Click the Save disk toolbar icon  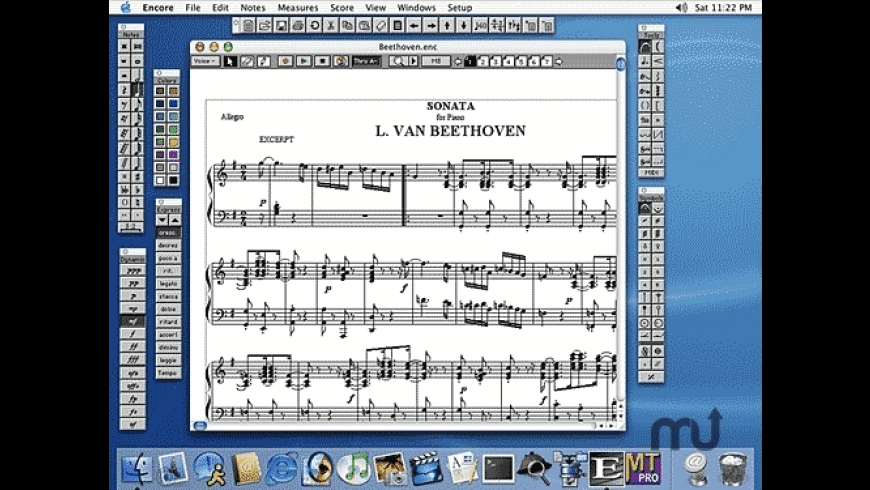point(281,26)
